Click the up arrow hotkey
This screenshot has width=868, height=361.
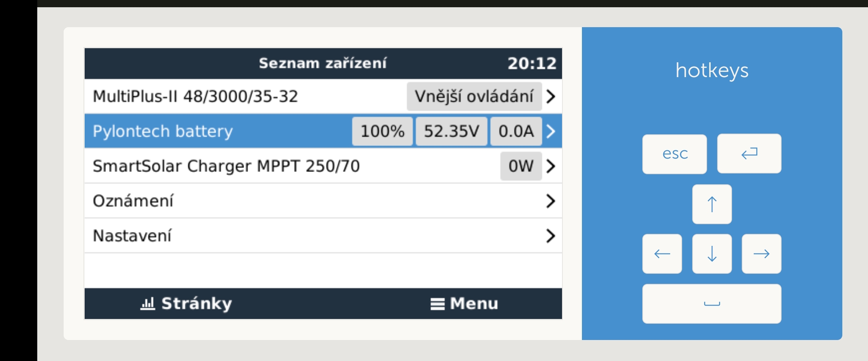(x=712, y=204)
